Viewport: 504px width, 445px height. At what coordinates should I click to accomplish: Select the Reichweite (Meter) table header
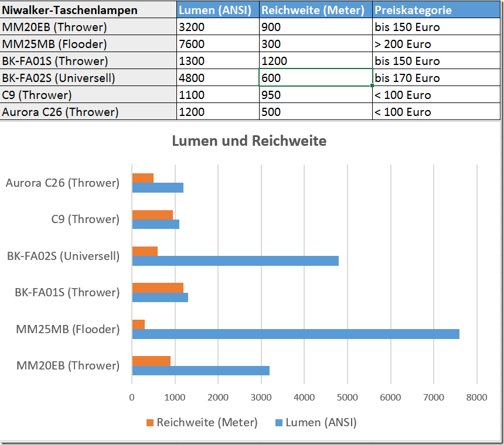(x=316, y=9)
